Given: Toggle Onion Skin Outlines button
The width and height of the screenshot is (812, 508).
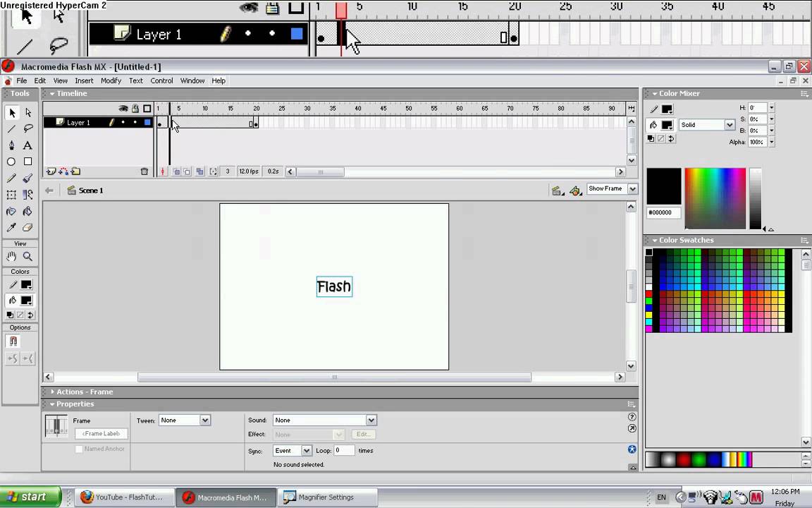Looking at the screenshot, I should click(x=187, y=171).
